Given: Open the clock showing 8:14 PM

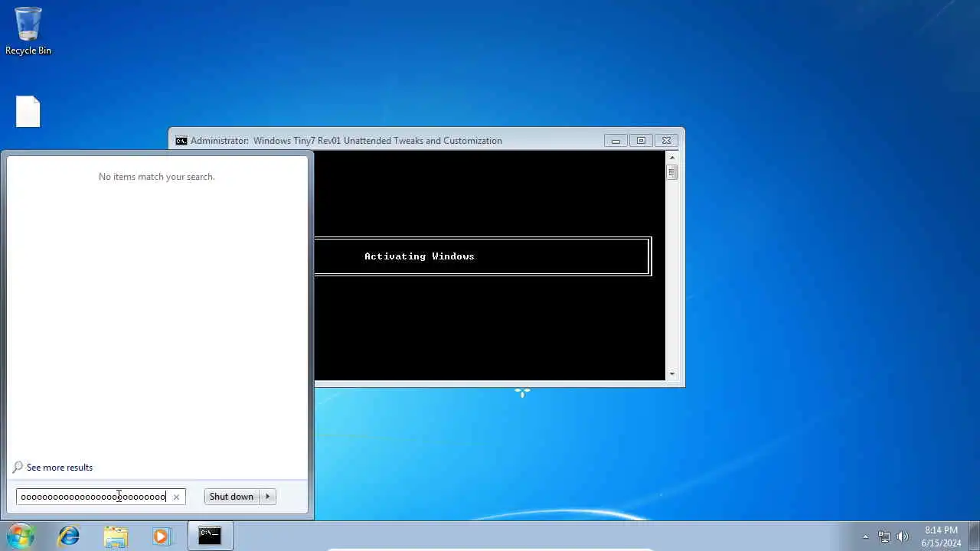Looking at the screenshot, I should (941, 536).
